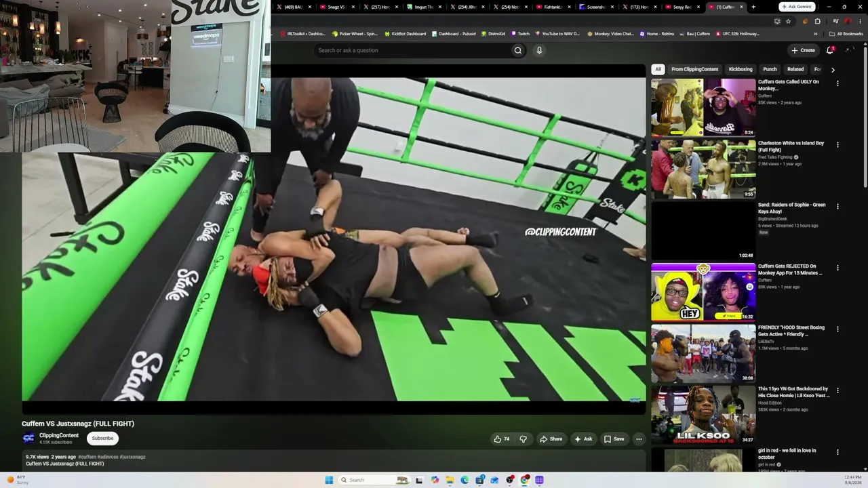Image resolution: width=868 pixels, height=488 pixels.
Task: Open more actions menu below video
Action: 639,439
